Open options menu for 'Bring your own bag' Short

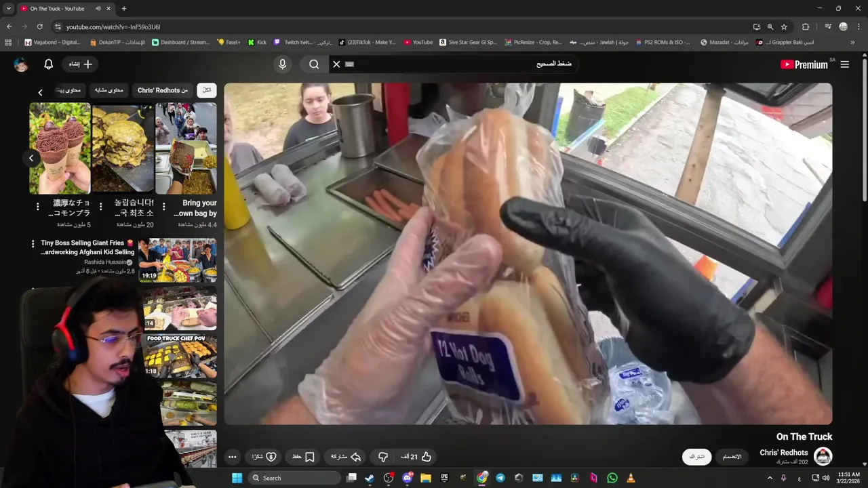163,207
